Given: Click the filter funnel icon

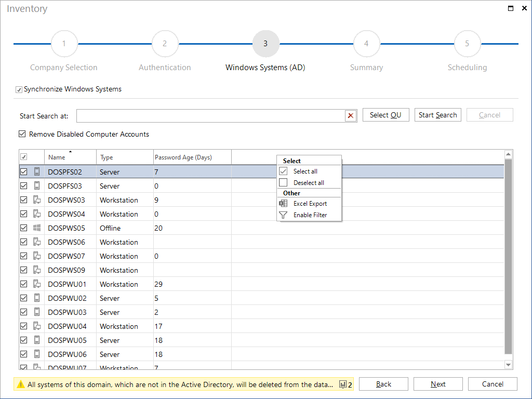Looking at the screenshot, I should pos(283,215).
